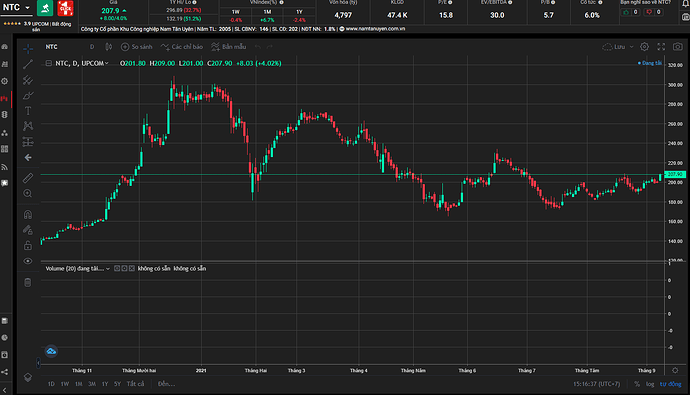Open notifications bell icon
The height and width of the screenshot is (395, 690).
tap(685, 4)
